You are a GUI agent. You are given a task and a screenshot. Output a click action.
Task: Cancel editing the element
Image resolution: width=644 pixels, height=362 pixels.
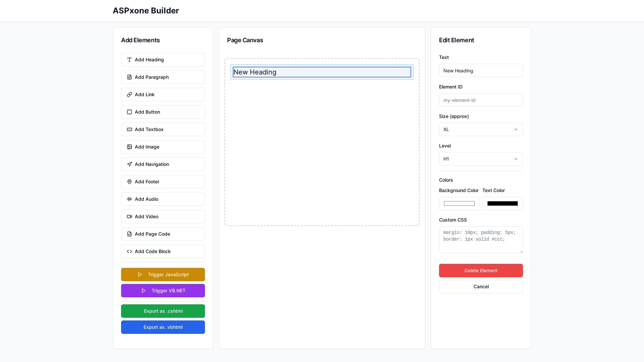(481, 287)
